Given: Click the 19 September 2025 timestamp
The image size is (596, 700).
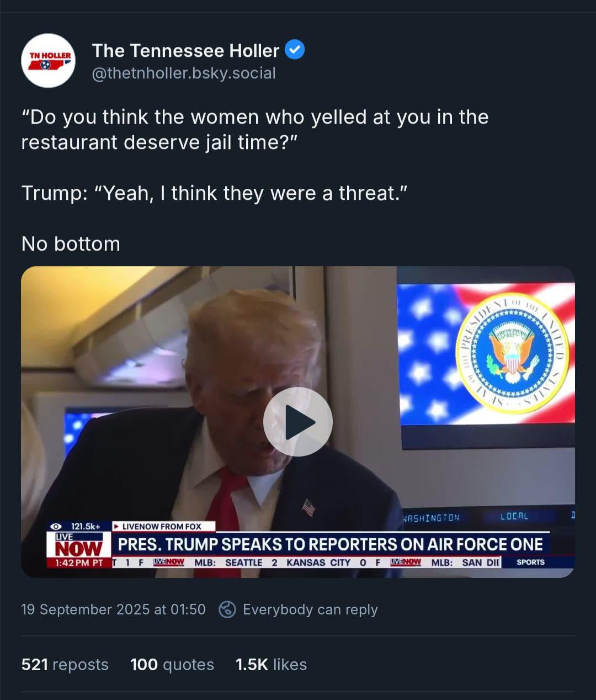Looking at the screenshot, I should [x=113, y=609].
